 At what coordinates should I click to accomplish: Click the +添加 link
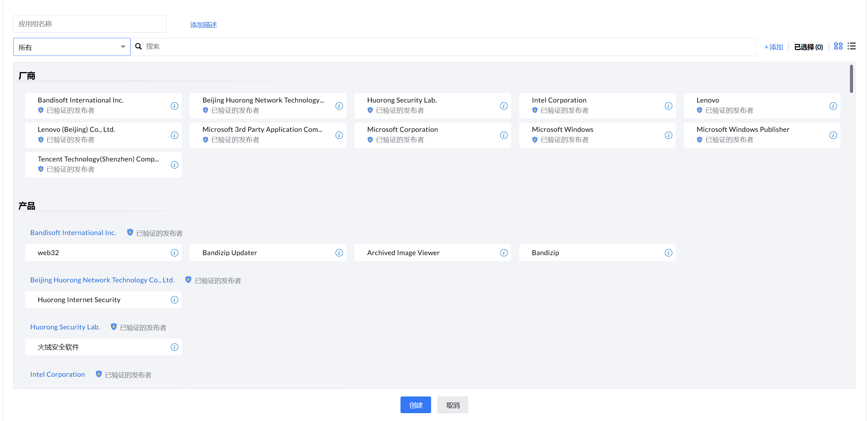[773, 47]
